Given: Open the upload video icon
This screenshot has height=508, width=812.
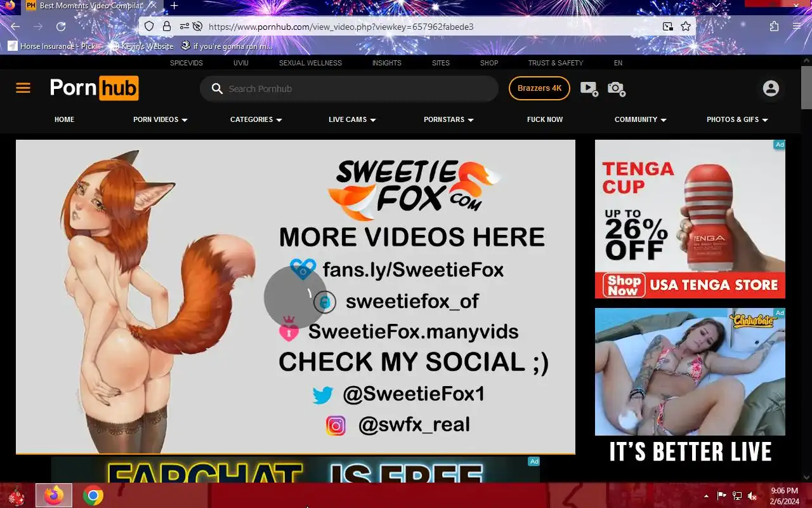Looking at the screenshot, I should tap(589, 89).
